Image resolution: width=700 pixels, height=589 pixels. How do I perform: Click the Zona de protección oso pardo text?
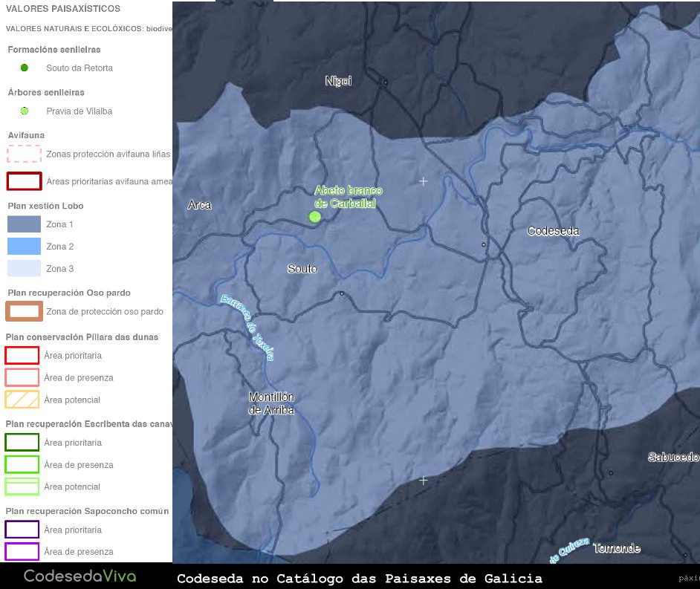coord(105,311)
